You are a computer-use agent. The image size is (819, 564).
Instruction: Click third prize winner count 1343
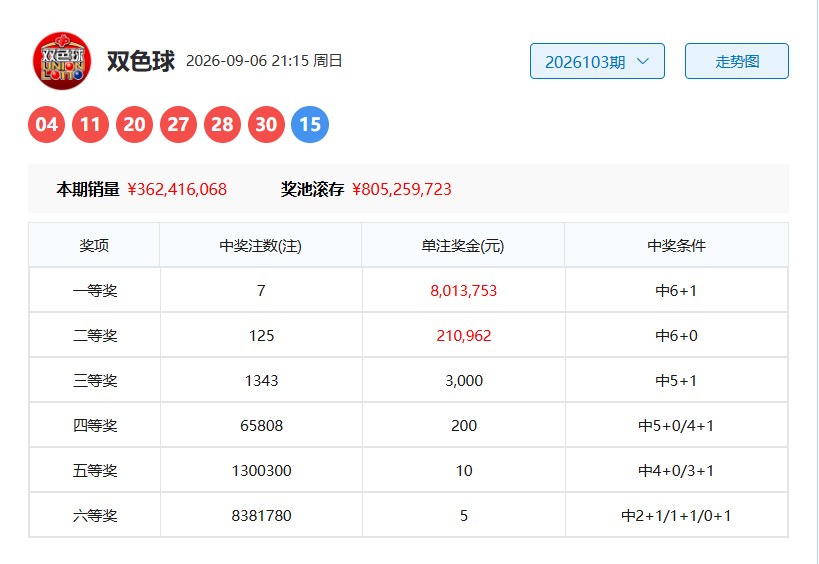[261, 380]
